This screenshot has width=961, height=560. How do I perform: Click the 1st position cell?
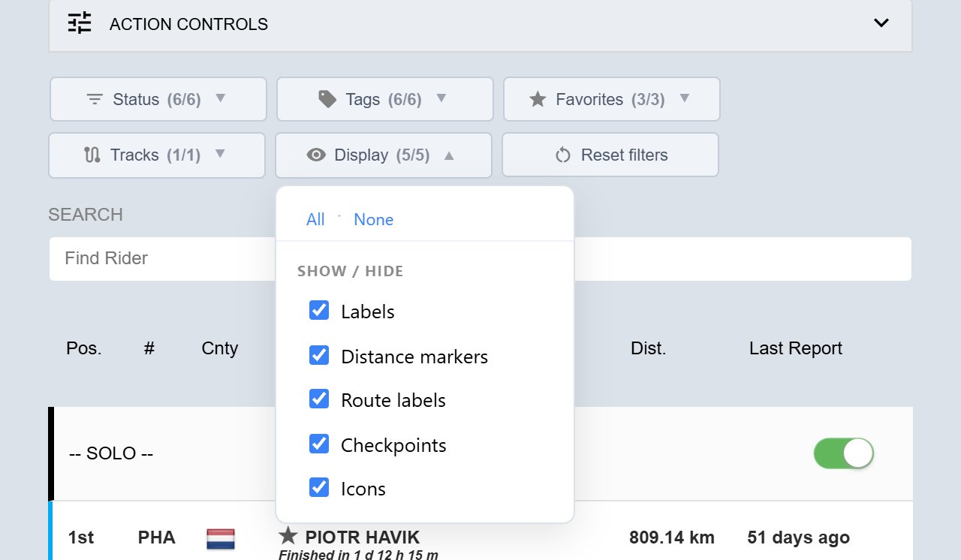(81, 537)
